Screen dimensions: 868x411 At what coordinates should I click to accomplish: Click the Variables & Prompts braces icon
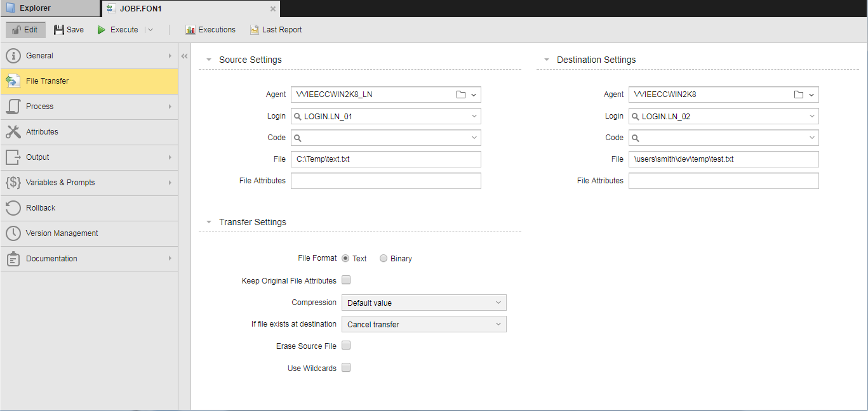[x=13, y=183]
